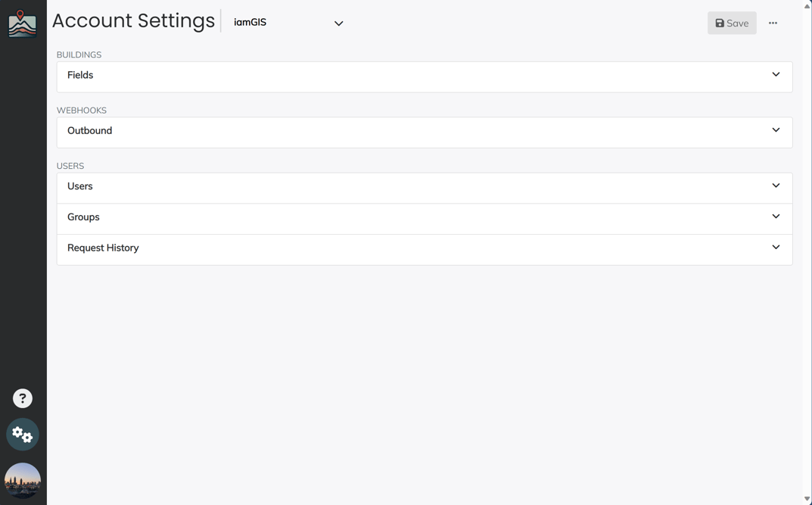Expand the Outbound webhooks chevron
Image resolution: width=812 pixels, height=505 pixels.
click(776, 130)
